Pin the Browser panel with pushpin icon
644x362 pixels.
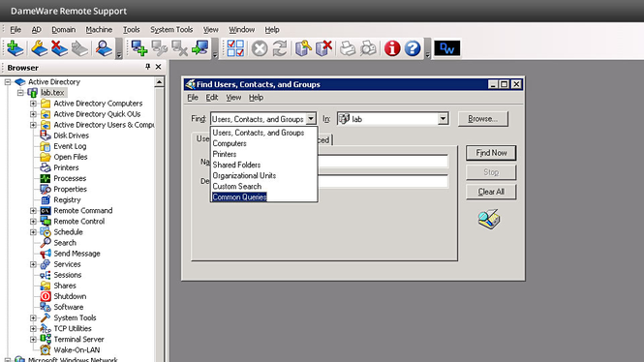[x=148, y=67]
